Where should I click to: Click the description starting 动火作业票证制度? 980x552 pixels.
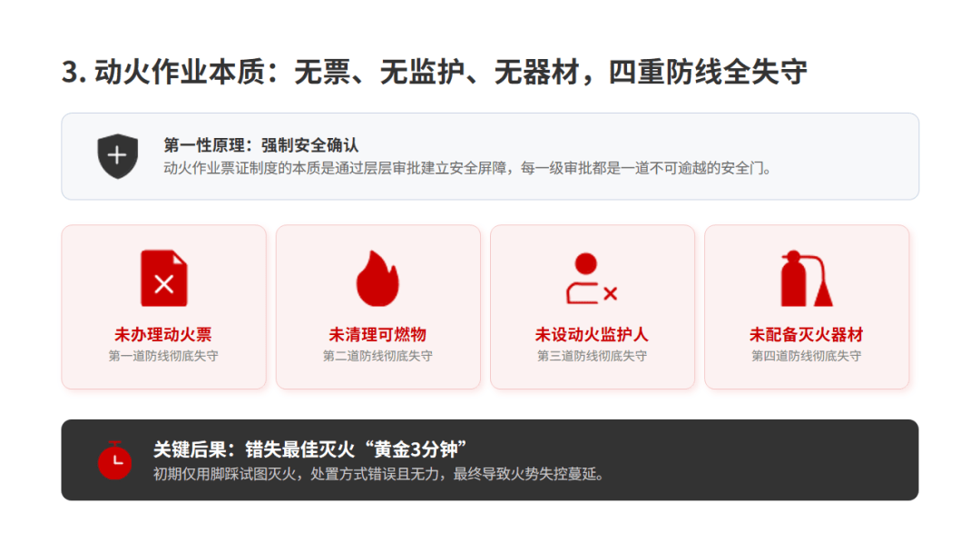tap(467, 168)
